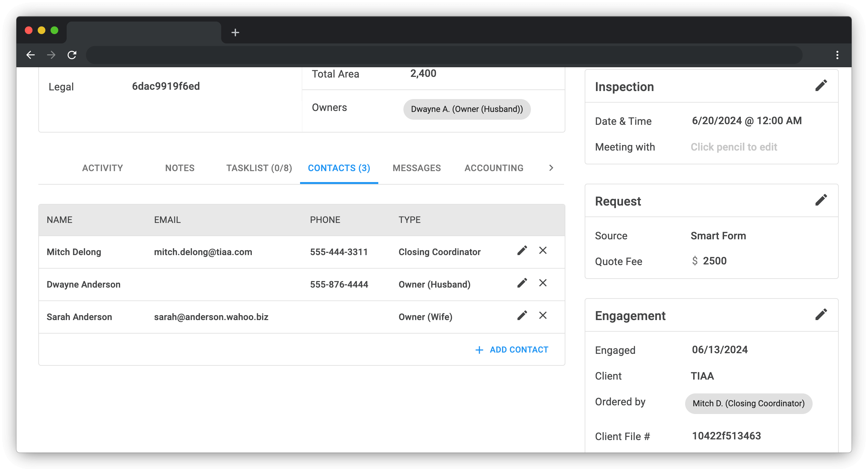Reload the page in browser
Screen dimensions: 868x469
tap(72, 55)
